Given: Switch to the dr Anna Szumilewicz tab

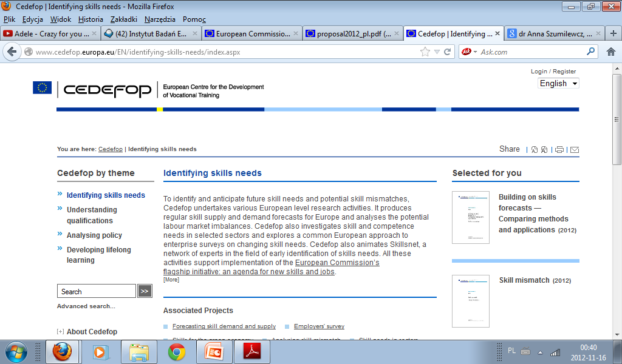Looking at the screenshot, I should coord(554,33).
